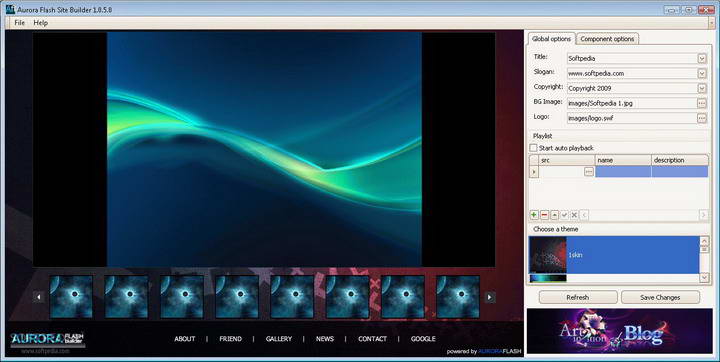Switch to Global options tab
The image size is (720, 362).
point(551,39)
